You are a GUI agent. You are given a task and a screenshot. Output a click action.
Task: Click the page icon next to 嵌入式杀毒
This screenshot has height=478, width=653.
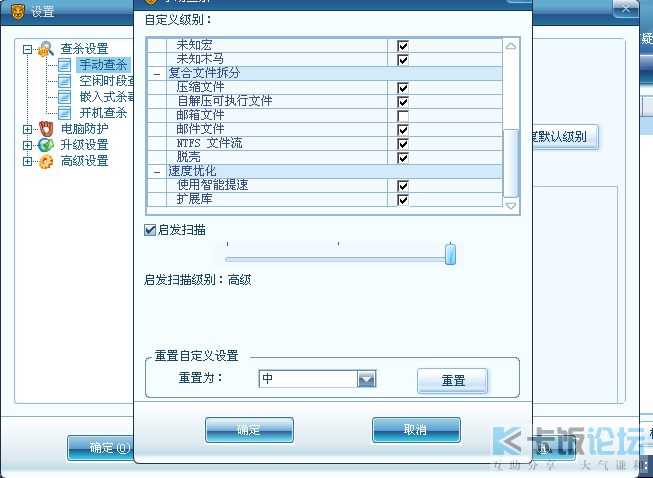point(64,97)
